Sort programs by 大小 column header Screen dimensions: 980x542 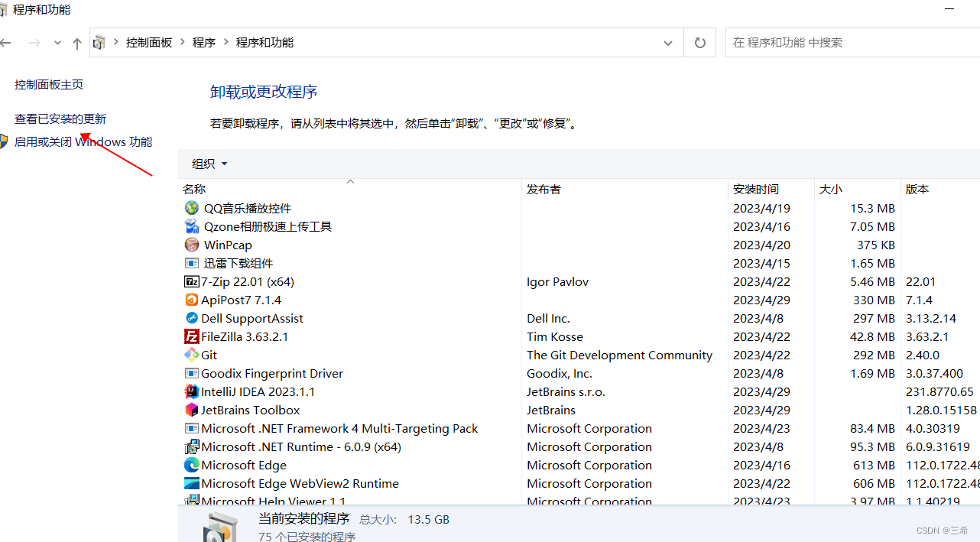[831, 189]
